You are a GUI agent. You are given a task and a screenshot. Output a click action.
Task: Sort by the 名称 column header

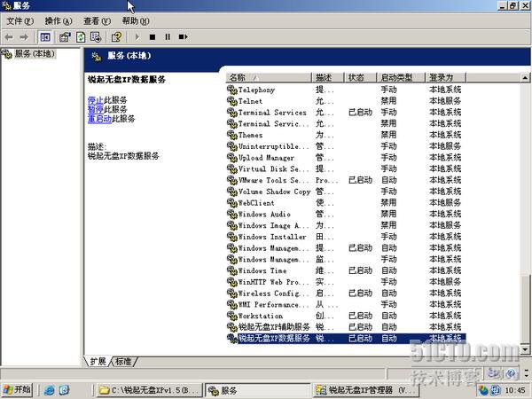pos(269,77)
